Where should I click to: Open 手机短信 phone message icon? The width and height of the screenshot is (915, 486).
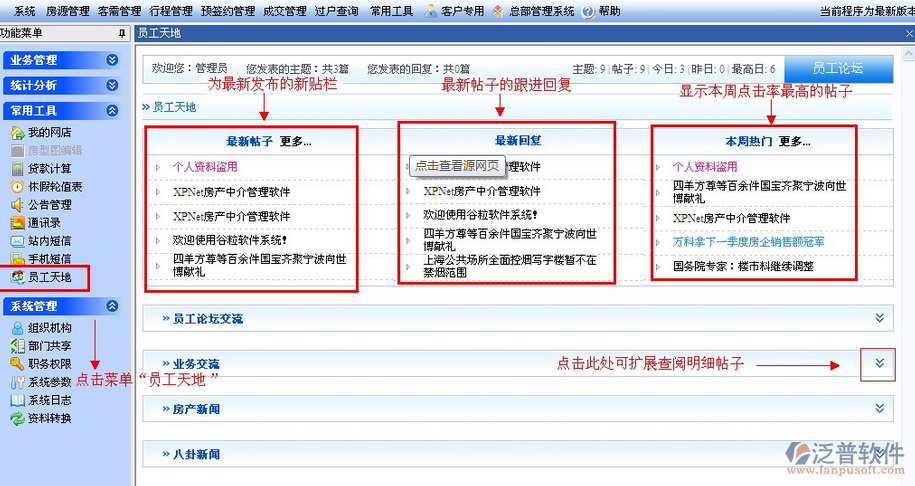click(x=18, y=259)
